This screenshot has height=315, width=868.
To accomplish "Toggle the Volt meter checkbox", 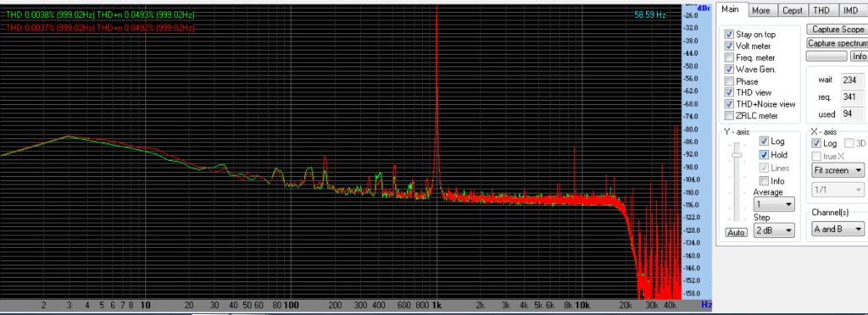I will click(x=729, y=46).
